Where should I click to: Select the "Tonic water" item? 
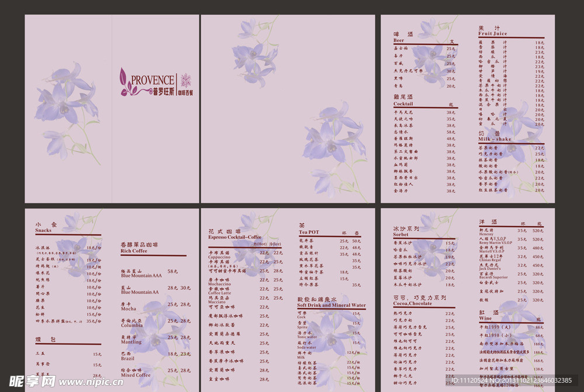(307, 337)
